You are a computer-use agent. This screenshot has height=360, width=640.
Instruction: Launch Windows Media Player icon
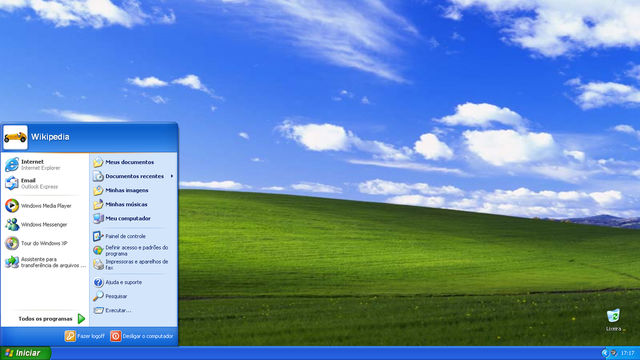(x=12, y=206)
